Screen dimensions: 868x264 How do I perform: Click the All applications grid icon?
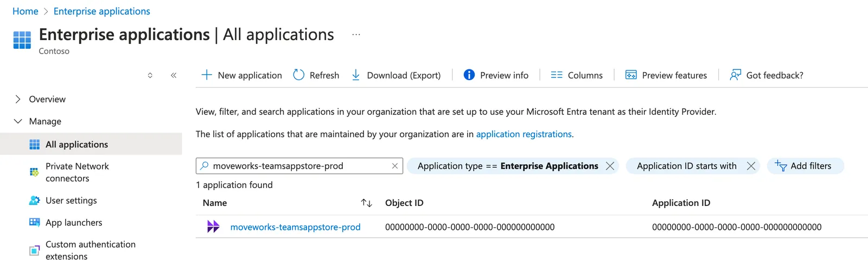35,144
